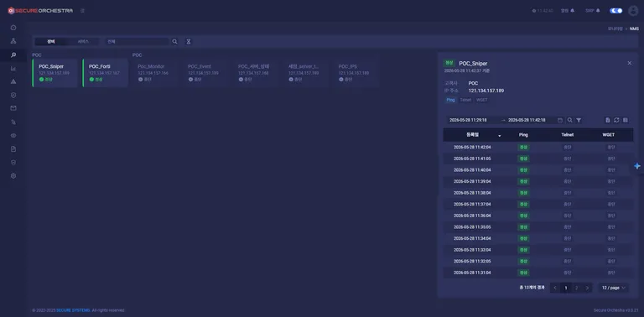The width and height of the screenshot is (644, 317).
Task: Click the next page arrow
Action: (x=587, y=288)
